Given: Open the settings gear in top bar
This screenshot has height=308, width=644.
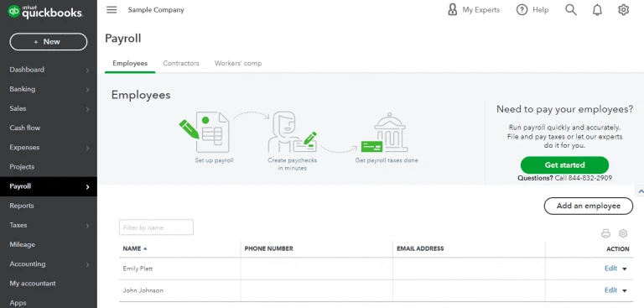Looking at the screenshot, I should pyautogui.click(x=624, y=10).
